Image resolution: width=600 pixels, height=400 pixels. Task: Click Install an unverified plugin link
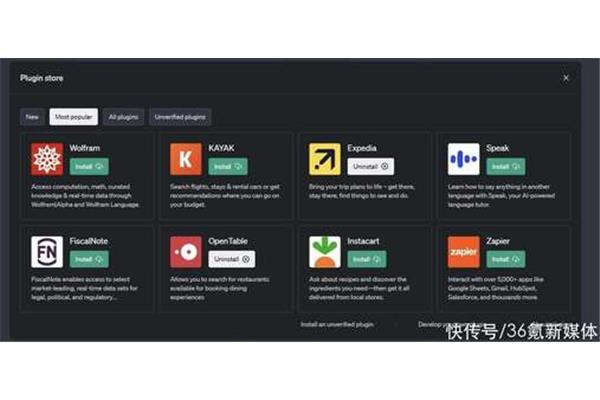[x=337, y=324]
